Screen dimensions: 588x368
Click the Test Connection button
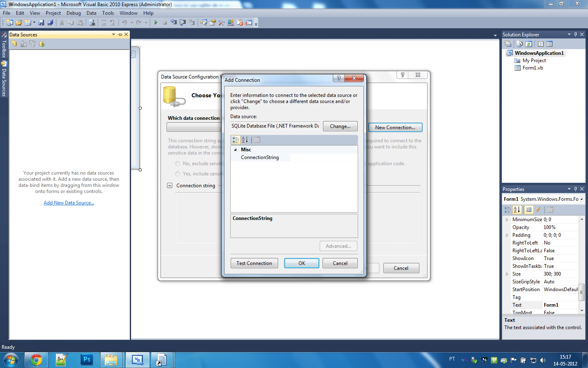[x=254, y=263]
